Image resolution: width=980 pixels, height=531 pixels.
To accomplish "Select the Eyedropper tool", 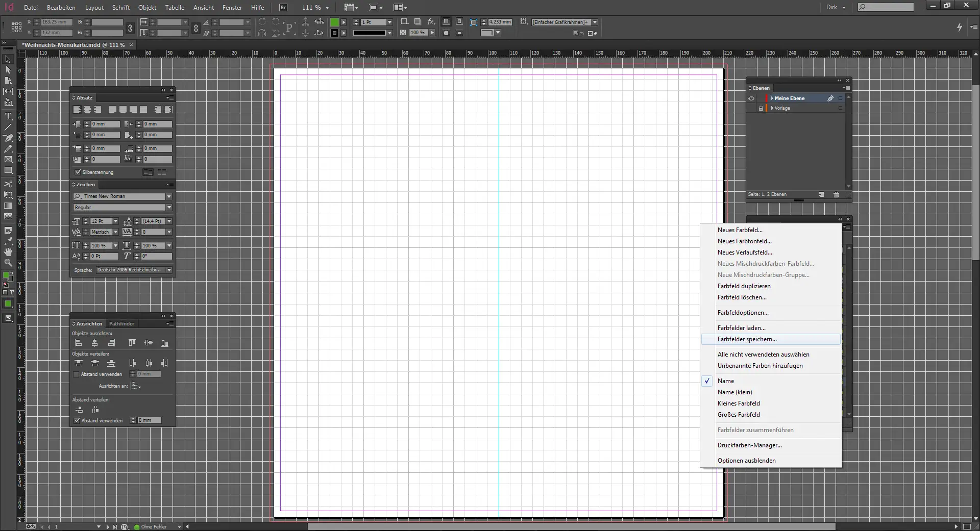I will click(8, 241).
